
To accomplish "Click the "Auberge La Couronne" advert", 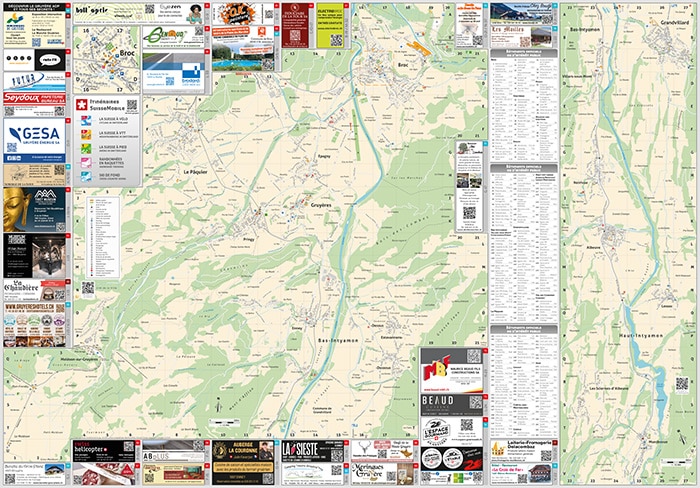I will pyautogui.click(x=243, y=463).
